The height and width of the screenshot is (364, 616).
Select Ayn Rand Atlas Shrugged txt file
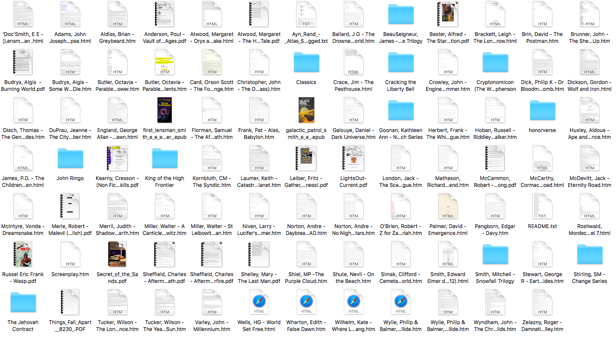306,14
